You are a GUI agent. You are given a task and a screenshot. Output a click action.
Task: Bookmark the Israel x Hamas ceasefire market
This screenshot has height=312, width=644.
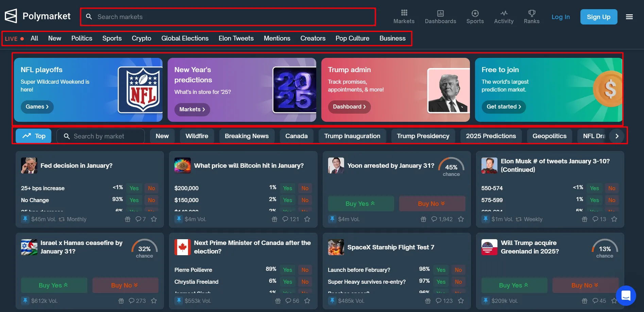click(x=154, y=301)
